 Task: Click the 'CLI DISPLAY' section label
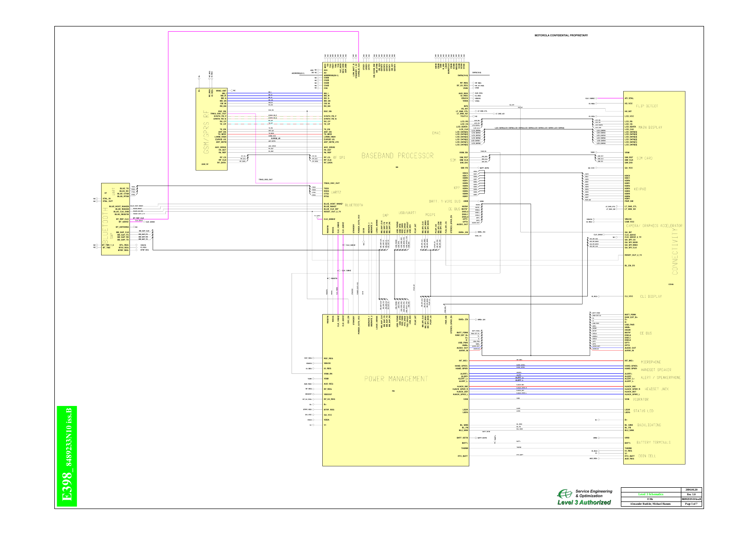tap(651, 296)
